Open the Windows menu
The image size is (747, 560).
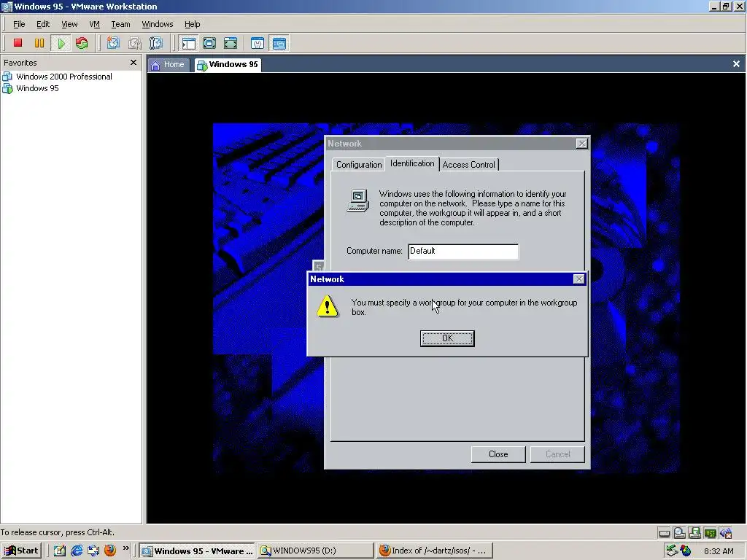pyautogui.click(x=158, y=24)
